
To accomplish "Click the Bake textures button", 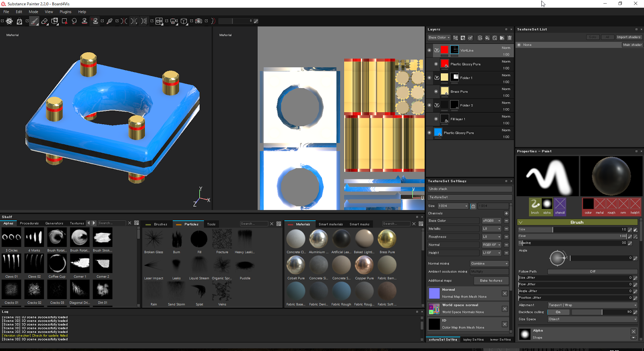I will coord(491,281).
